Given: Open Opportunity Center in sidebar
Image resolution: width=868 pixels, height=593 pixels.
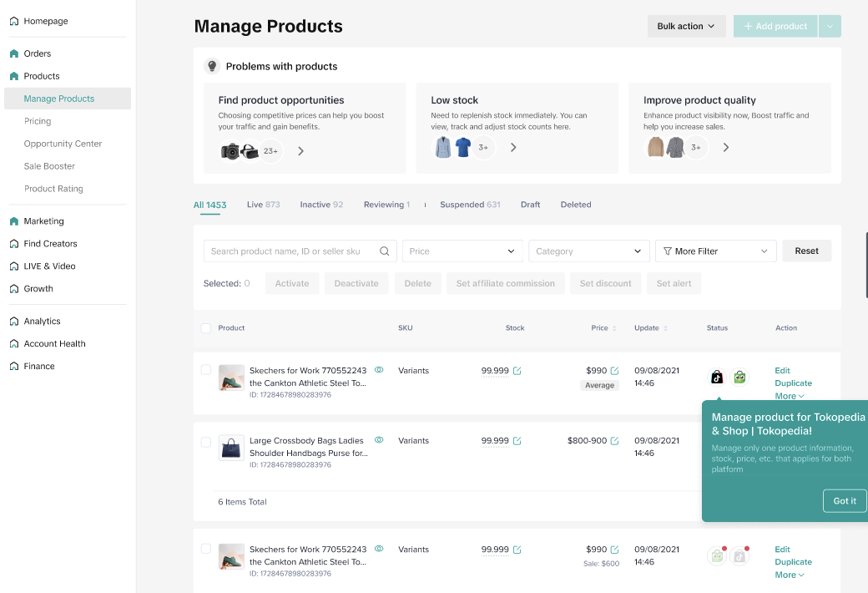Looking at the screenshot, I should click(x=63, y=144).
